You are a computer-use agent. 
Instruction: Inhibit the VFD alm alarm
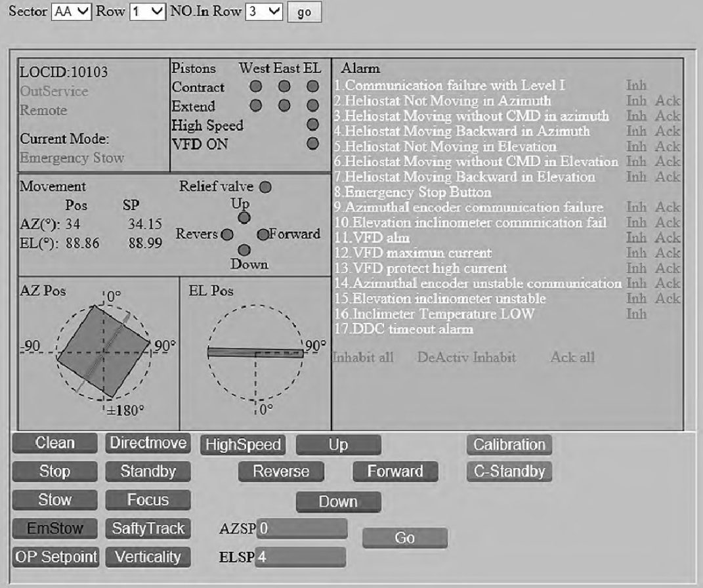(x=636, y=238)
